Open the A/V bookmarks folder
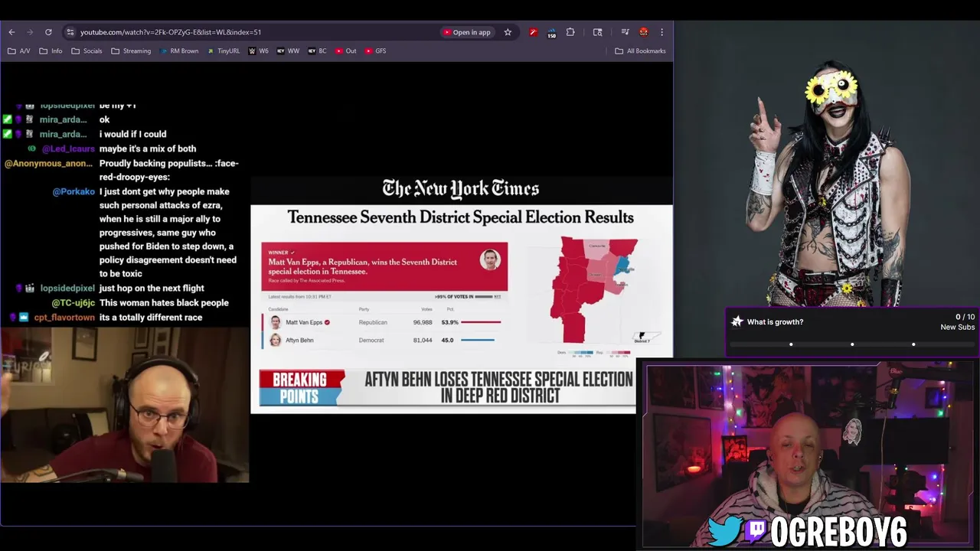Screen dimensions: 980x551 pos(19,51)
